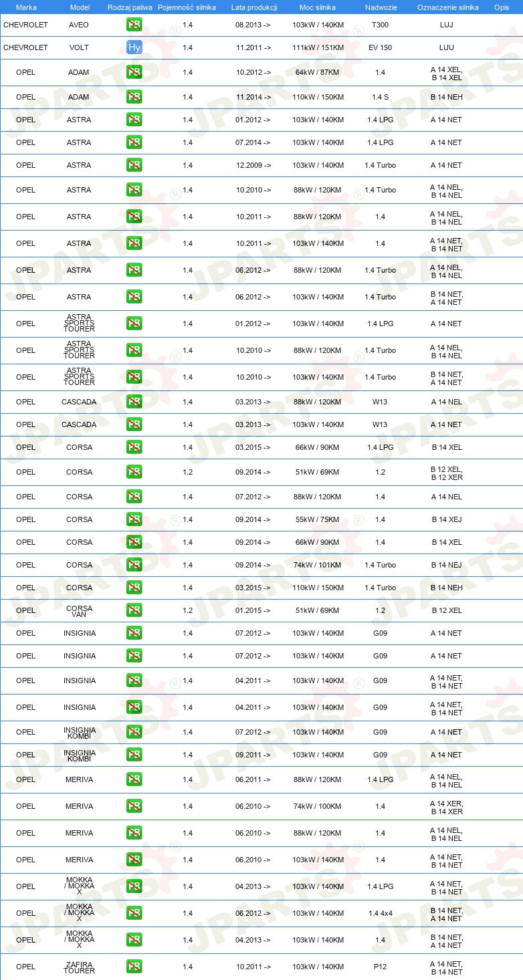Click the 1.4 S body cell

coord(380,97)
